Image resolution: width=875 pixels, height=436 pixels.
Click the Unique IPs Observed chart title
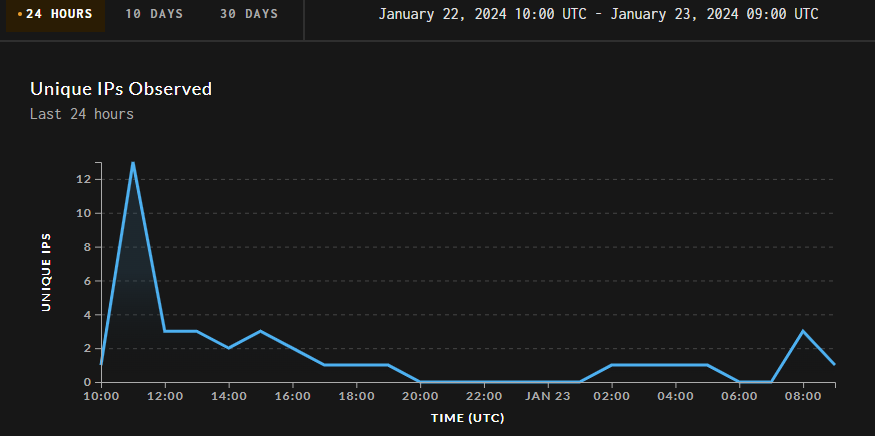(x=121, y=89)
